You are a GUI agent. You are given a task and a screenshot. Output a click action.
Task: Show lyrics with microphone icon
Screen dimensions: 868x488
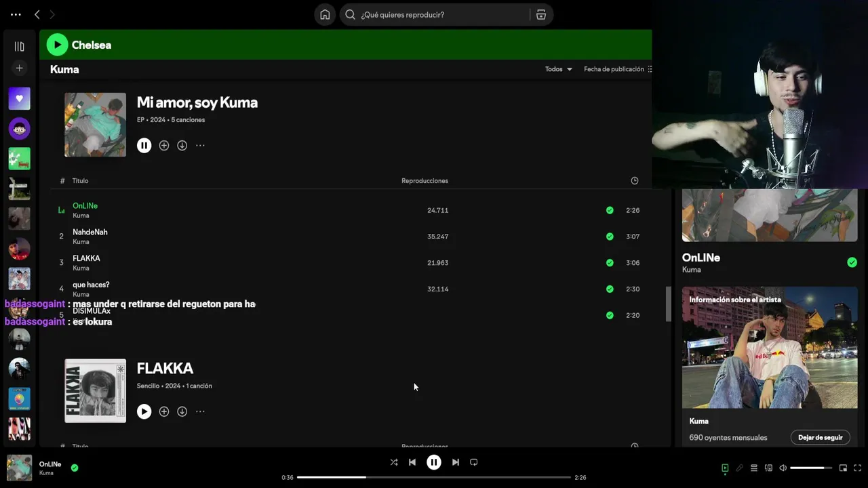coord(740,468)
